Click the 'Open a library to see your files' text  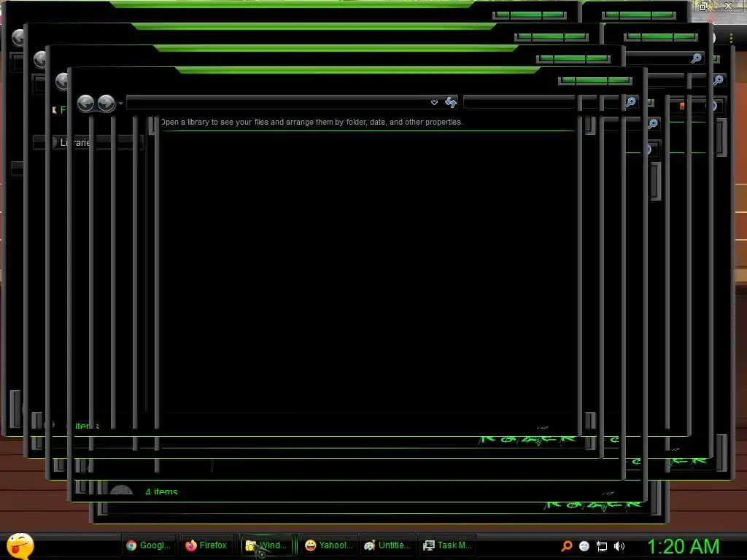pos(311,122)
